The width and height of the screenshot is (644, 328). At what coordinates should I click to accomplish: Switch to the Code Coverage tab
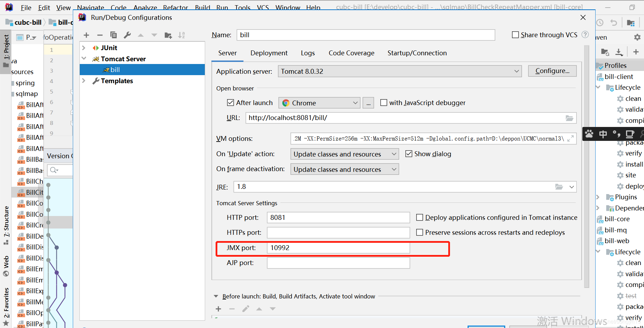pyautogui.click(x=351, y=53)
